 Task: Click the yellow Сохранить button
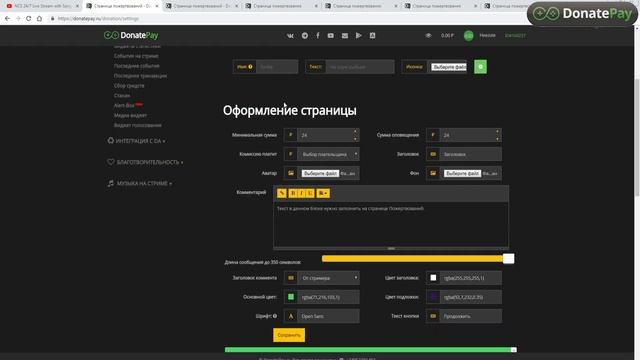289,335
